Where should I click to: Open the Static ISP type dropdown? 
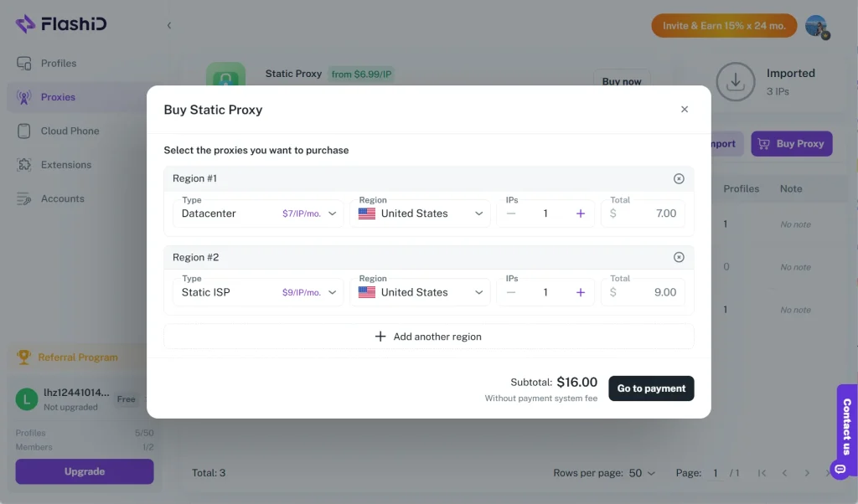258,292
